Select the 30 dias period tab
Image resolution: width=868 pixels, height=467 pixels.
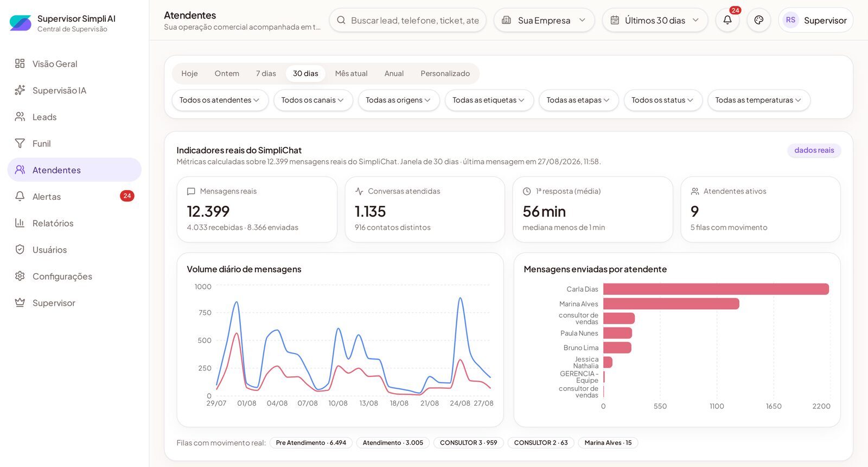tap(305, 74)
